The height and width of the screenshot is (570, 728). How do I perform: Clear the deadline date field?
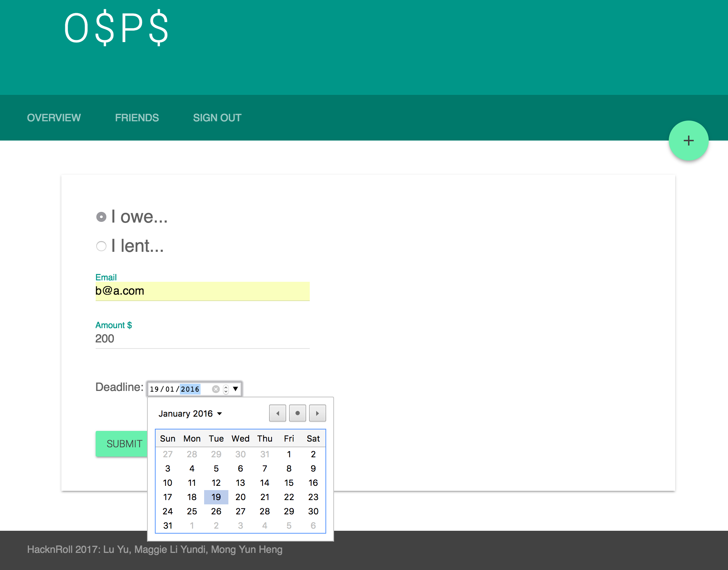[x=216, y=389]
